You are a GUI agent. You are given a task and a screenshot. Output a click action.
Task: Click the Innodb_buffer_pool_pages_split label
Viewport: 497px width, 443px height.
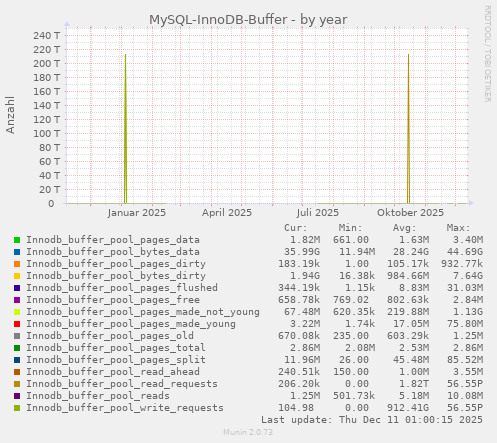pyautogui.click(x=116, y=360)
